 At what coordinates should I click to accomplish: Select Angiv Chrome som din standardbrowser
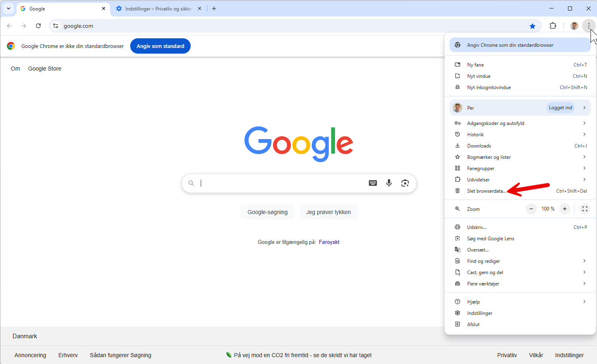(x=520, y=45)
